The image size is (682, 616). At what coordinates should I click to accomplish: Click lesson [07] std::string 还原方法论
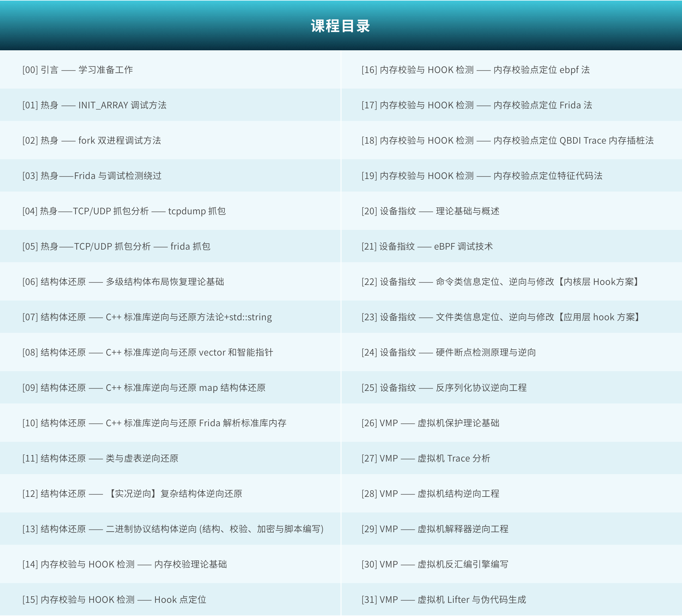[x=147, y=317]
